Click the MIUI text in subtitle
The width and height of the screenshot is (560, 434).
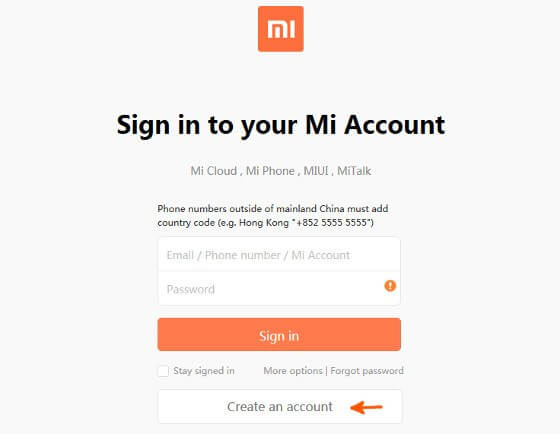(x=316, y=171)
